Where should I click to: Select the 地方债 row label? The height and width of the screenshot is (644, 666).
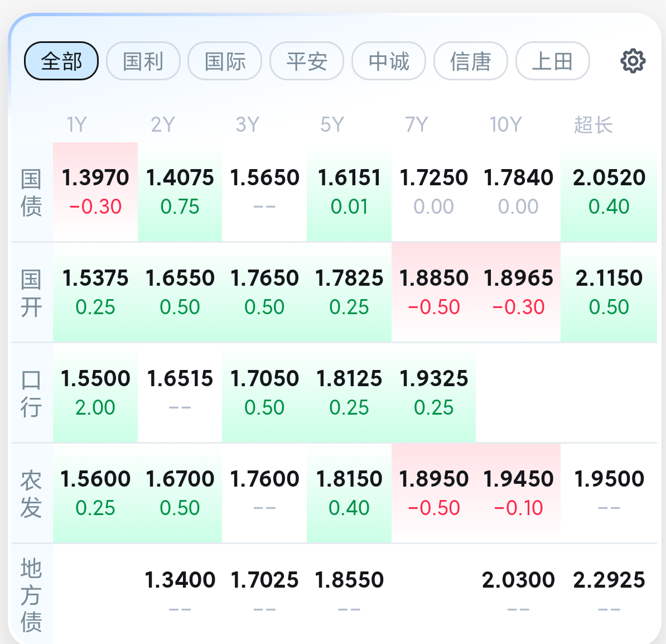(31, 594)
